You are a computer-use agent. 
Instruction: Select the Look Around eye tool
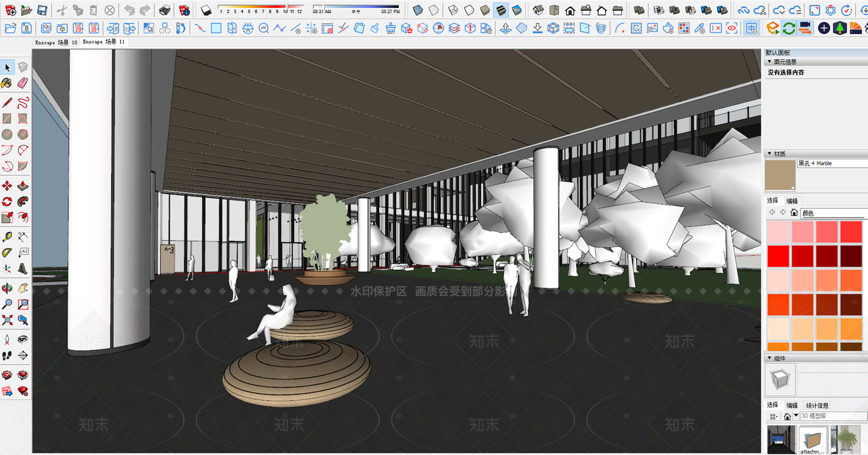pyautogui.click(x=23, y=339)
